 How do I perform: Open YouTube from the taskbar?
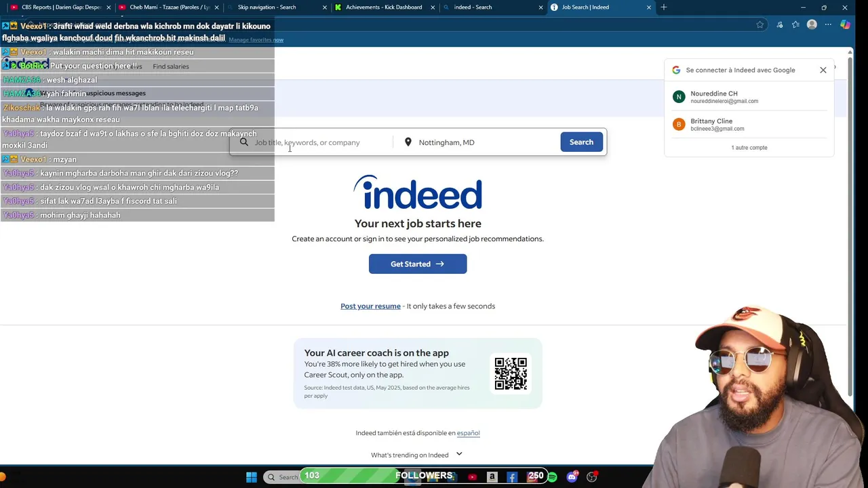pyautogui.click(x=473, y=477)
